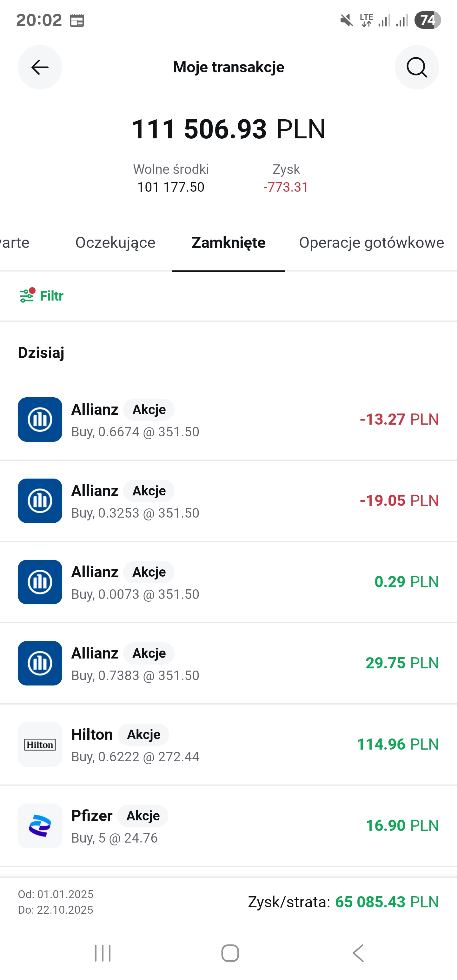Tap the date range Od/Do text

pos(56,902)
